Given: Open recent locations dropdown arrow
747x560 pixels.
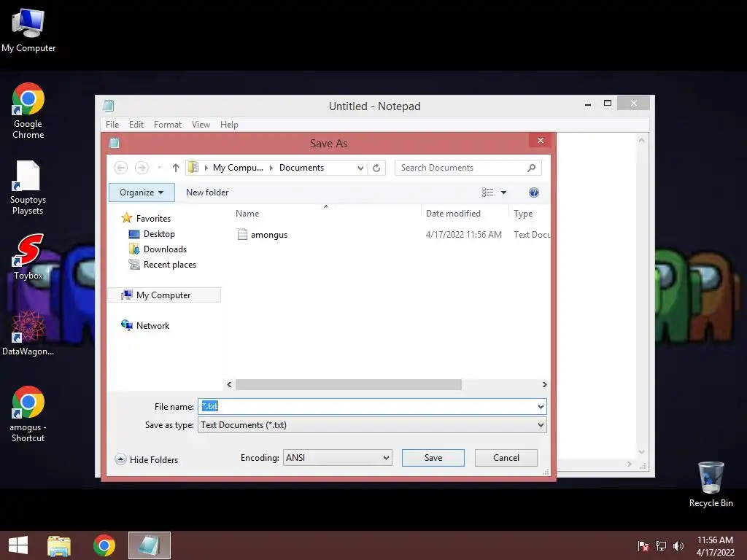Looking at the screenshot, I should click(x=160, y=168).
